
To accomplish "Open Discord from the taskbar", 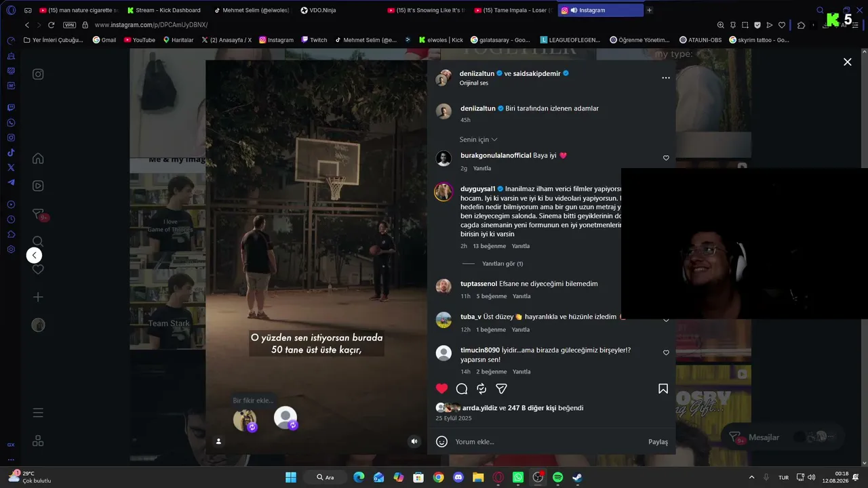I will point(458,477).
